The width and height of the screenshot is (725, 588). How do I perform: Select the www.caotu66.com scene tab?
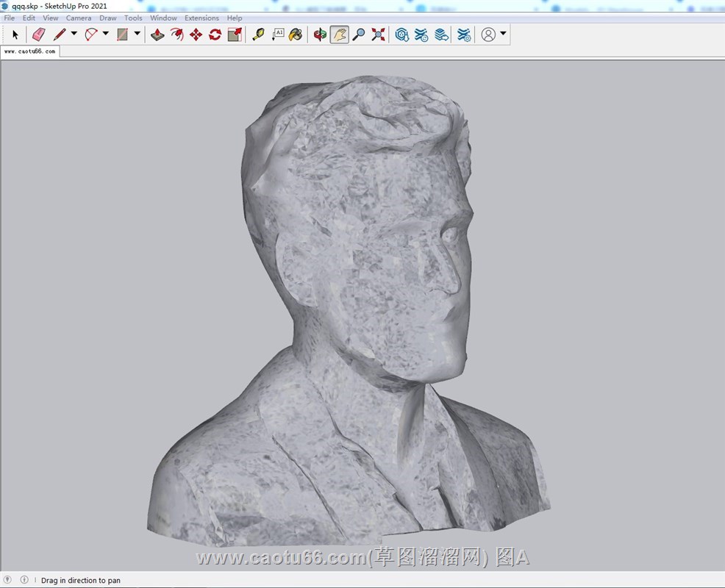coord(30,51)
